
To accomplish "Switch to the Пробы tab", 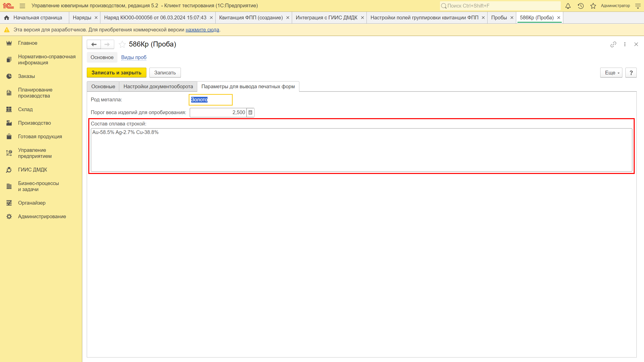I will point(499,18).
